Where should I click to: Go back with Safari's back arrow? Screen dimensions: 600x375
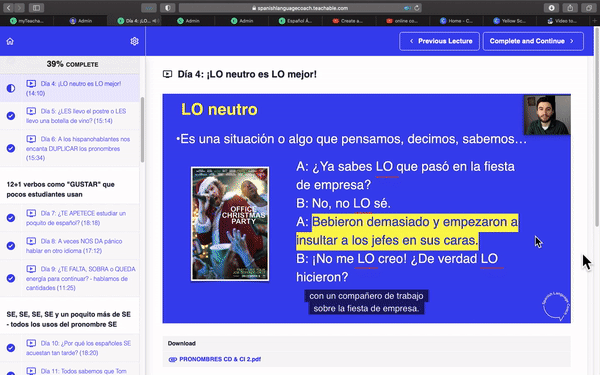8,8
